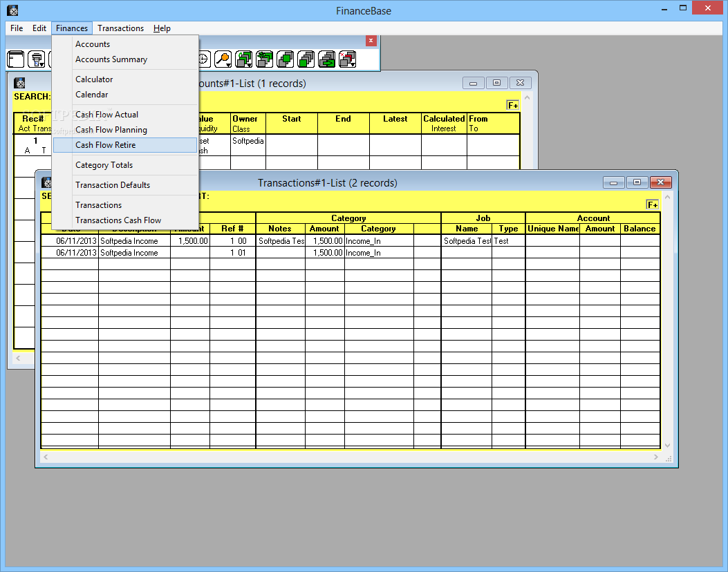Click the orange magnifier search toolbar icon

pos(223,59)
